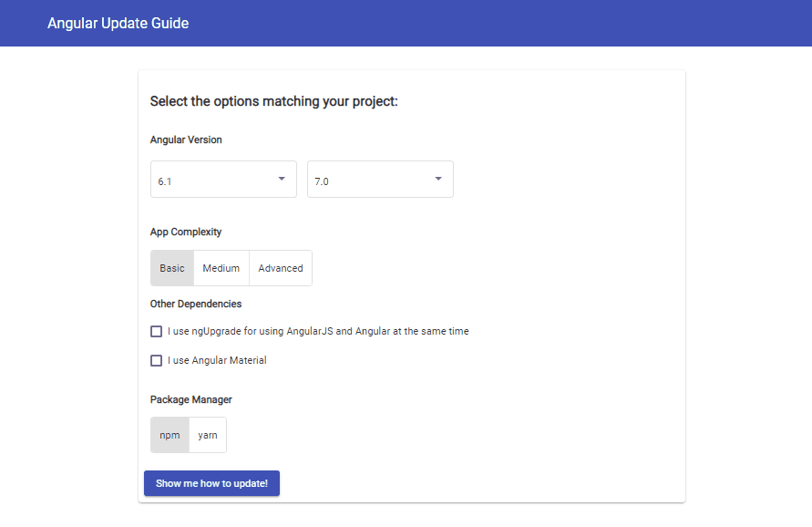Click the arrow icon in 6.1 selector
Image resolution: width=812 pixels, height=527 pixels.
(x=282, y=179)
